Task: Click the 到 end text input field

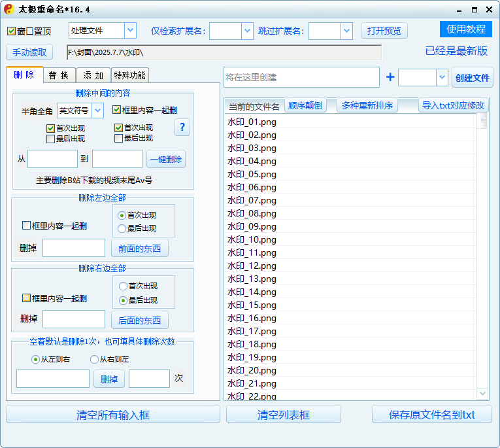Action: pos(118,159)
